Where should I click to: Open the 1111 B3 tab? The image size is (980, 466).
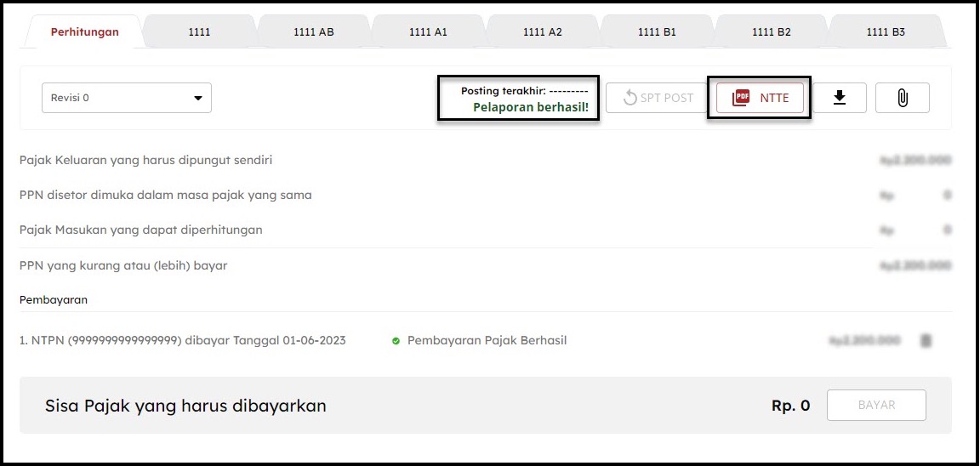pos(886,32)
